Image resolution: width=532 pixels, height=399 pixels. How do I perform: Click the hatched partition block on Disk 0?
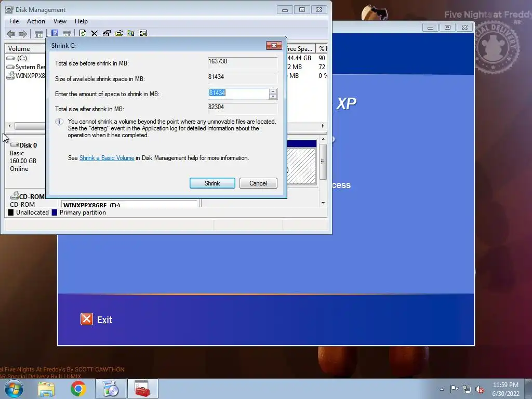[x=302, y=166]
